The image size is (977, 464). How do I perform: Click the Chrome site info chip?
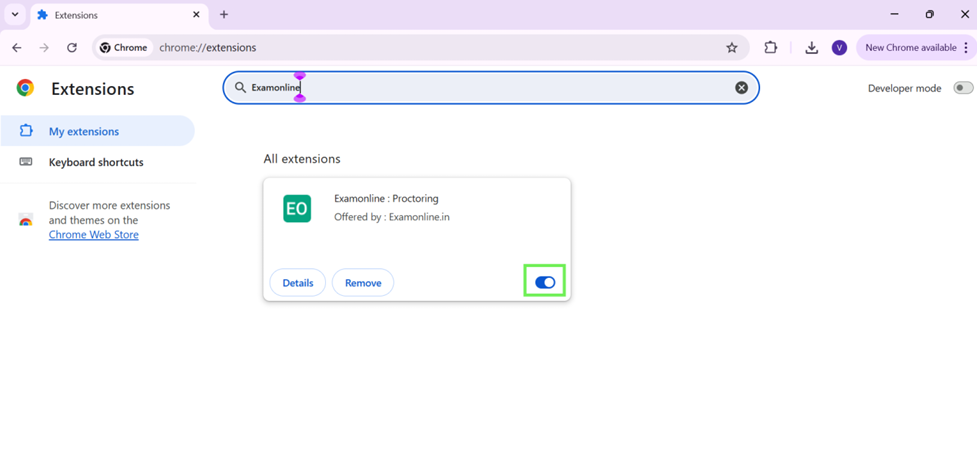[x=123, y=47]
